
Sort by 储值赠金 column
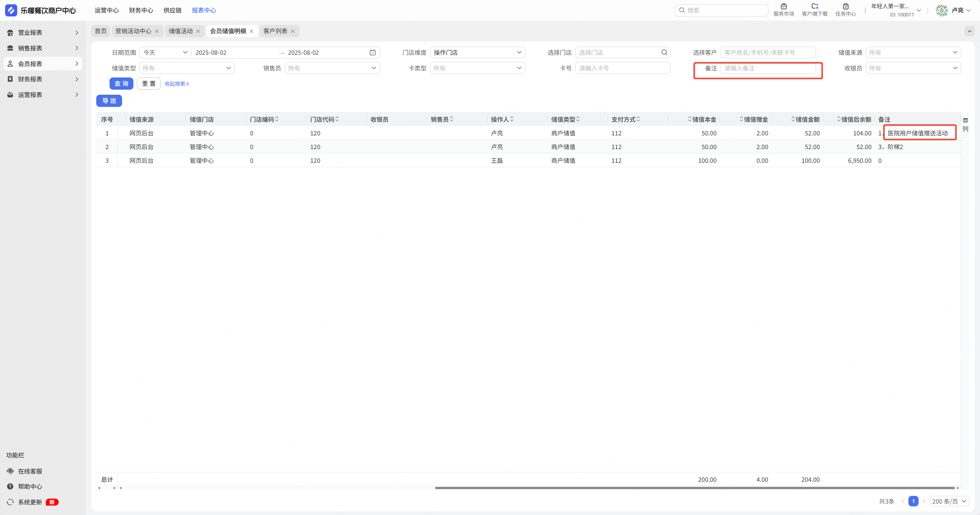pyautogui.click(x=741, y=119)
